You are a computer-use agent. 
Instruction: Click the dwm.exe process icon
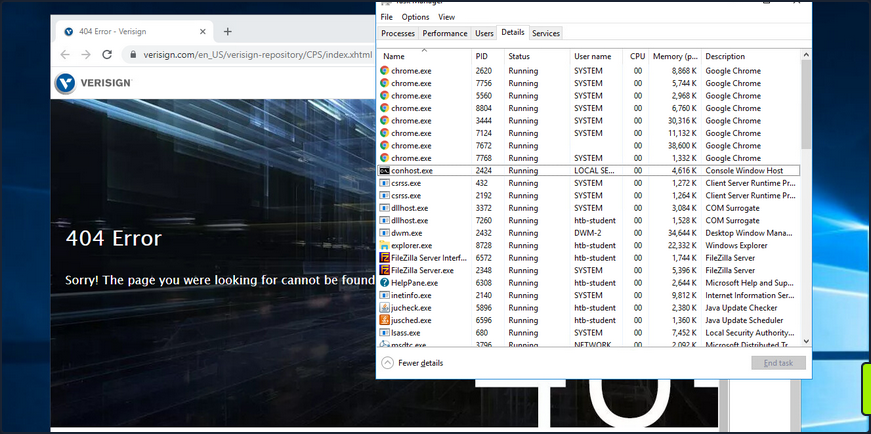click(x=384, y=233)
